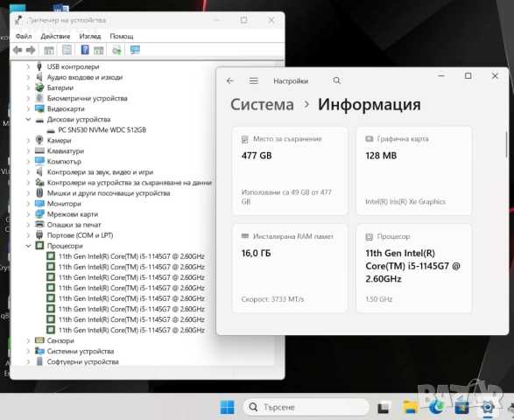Expand the Видеокарти node
The width and height of the screenshot is (514, 420).
pyautogui.click(x=28, y=108)
